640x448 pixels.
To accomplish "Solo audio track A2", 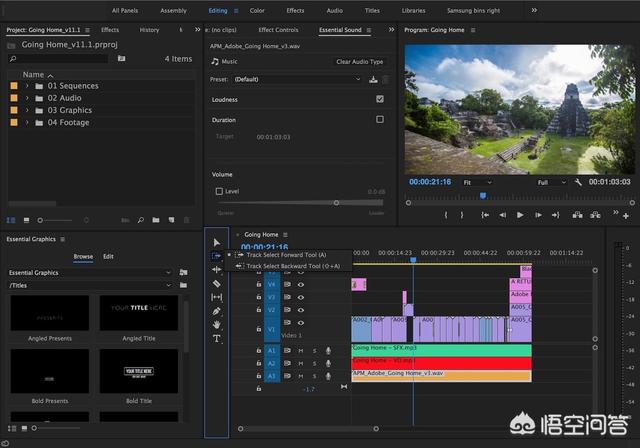I will (x=315, y=363).
